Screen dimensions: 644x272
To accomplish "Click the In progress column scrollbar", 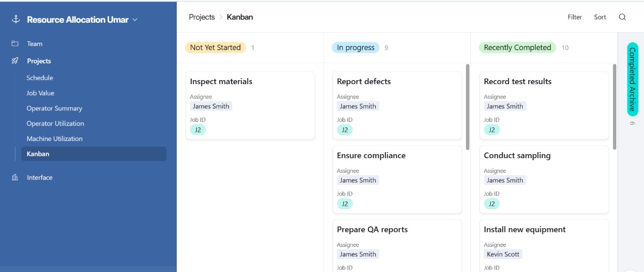I will tap(468, 107).
